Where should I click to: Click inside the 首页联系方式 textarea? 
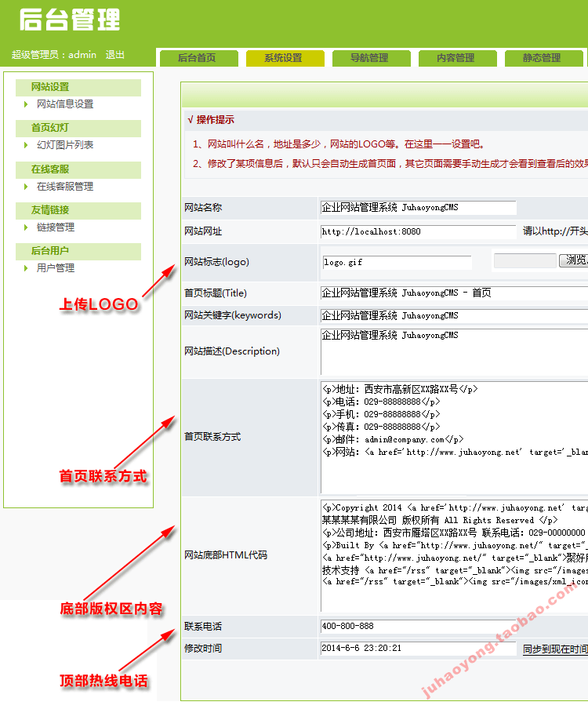[454, 438]
